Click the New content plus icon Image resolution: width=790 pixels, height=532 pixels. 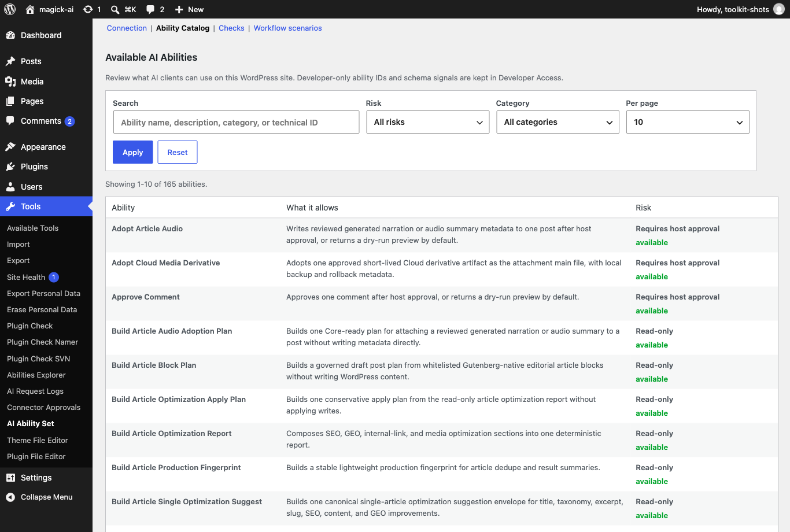[179, 9]
